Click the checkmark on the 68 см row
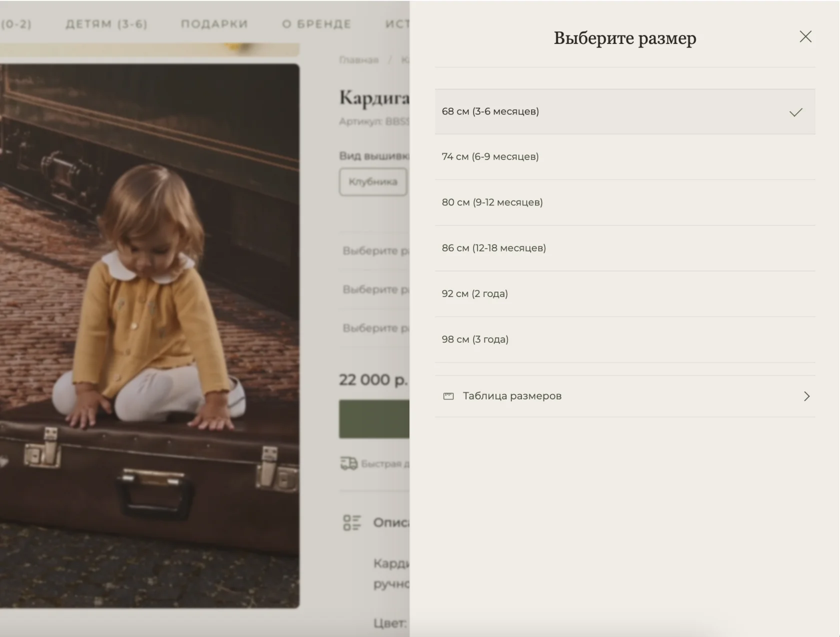This screenshot has width=840, height=637. pos(795,112)
